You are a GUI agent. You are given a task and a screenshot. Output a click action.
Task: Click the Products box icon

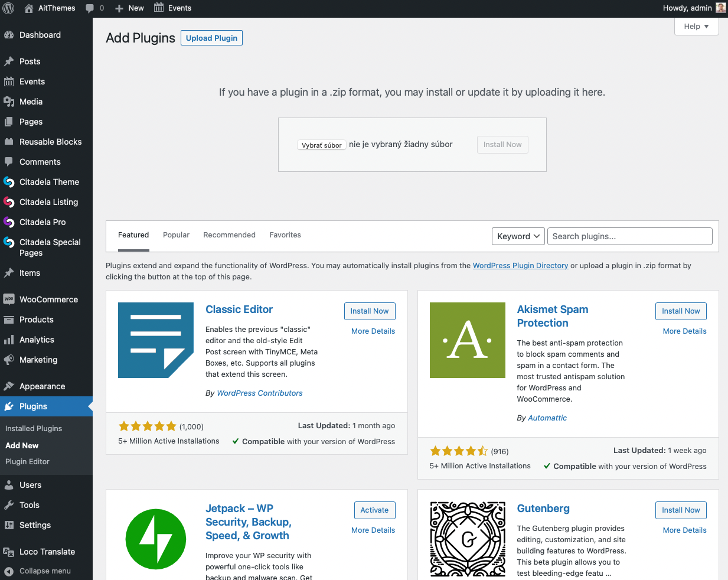[9, 320]
